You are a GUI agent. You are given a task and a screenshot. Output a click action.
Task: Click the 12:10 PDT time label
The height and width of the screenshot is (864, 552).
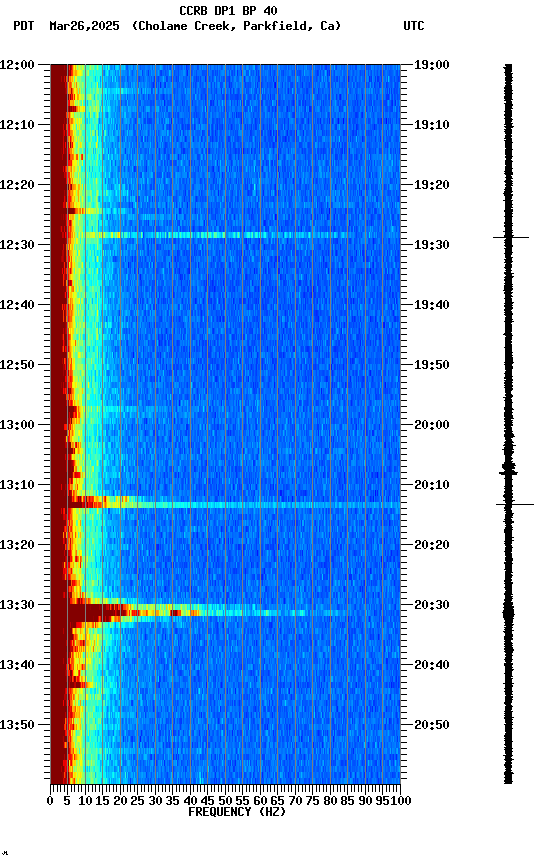(x=17, y=125)
